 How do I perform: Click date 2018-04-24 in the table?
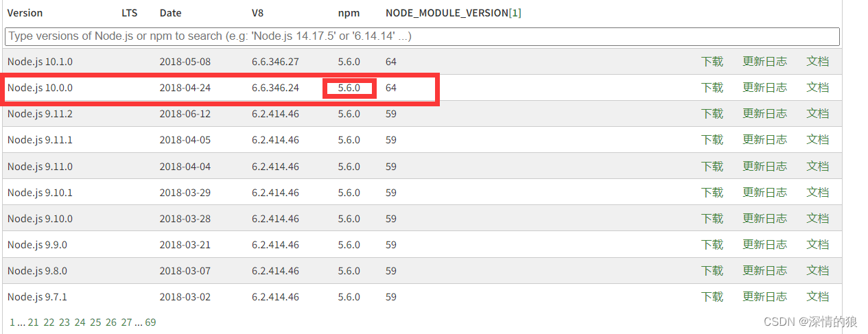(185, 88)
